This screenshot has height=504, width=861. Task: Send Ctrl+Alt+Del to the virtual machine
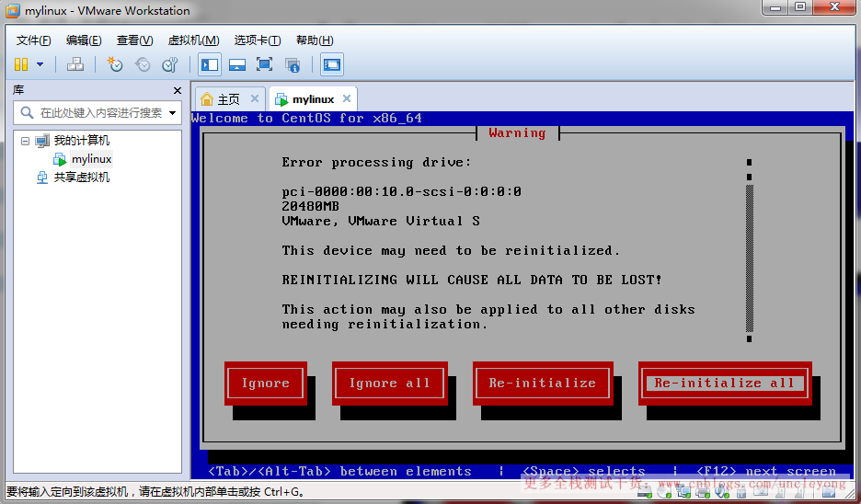point(75,64)
